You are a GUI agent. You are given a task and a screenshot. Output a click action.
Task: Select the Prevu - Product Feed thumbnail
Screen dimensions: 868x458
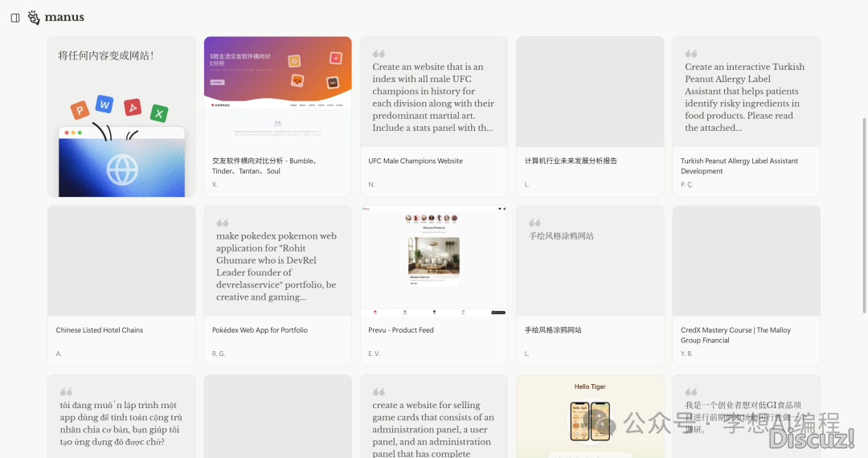tap(433, 261)
